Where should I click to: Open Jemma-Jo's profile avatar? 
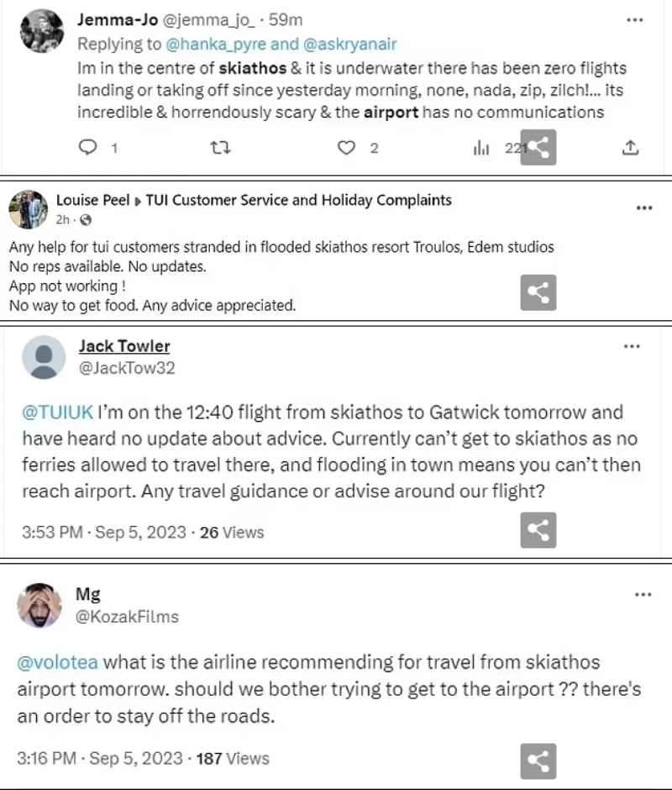coord(41,30)
